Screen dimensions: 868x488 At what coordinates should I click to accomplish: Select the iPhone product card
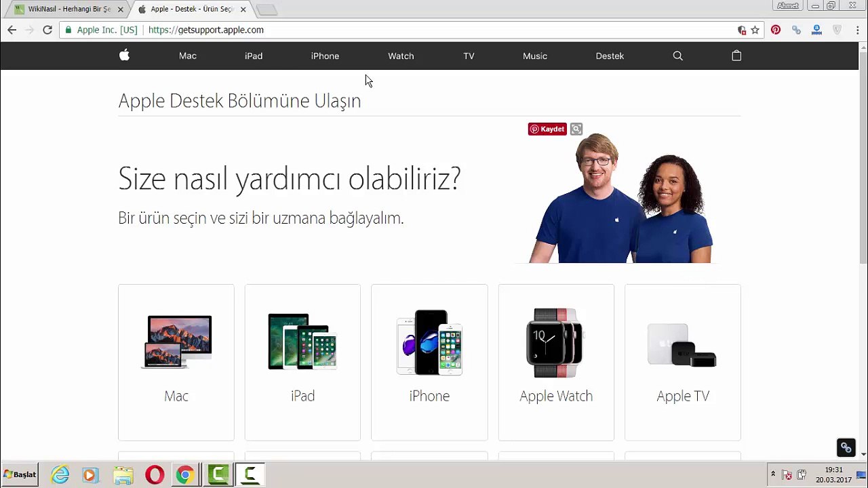[x=429, y=363]
